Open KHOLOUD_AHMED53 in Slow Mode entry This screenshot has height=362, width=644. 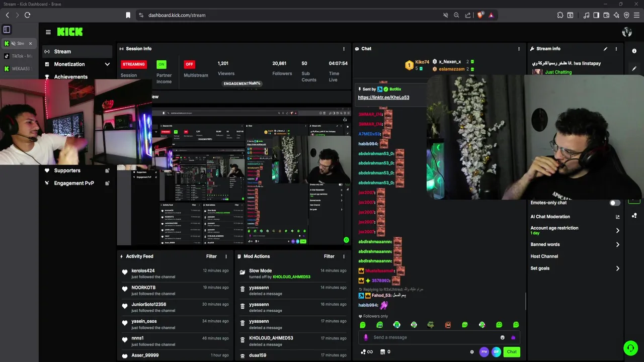tap(291, 277)
